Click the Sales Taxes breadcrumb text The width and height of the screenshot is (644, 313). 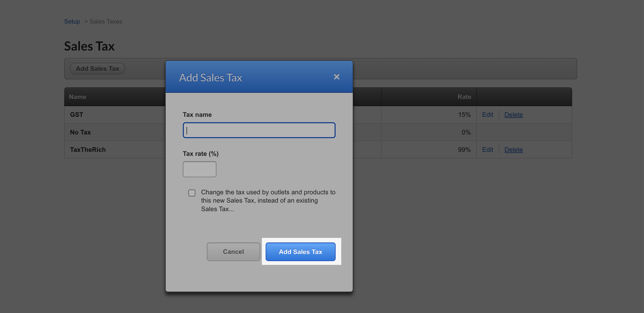click(106, 21)
